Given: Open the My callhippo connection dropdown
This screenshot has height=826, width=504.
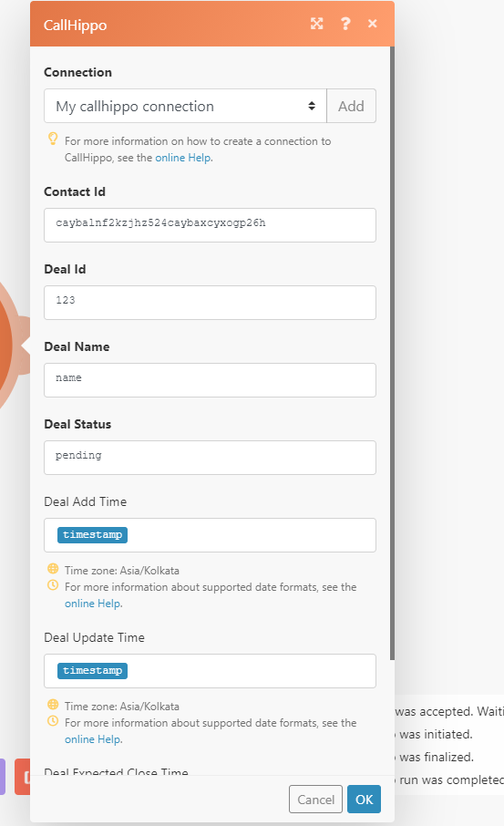Looking at the screenshot, I should (185, 106).
